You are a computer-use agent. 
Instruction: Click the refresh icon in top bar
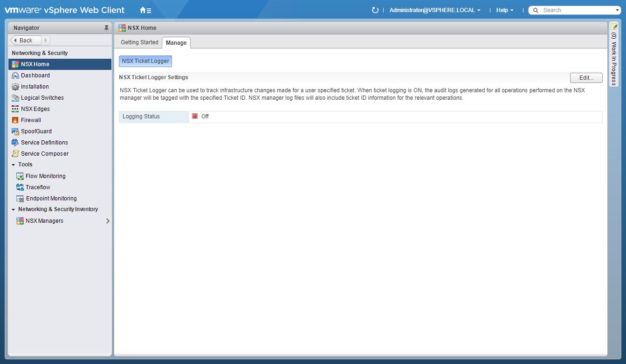point(375,10)
